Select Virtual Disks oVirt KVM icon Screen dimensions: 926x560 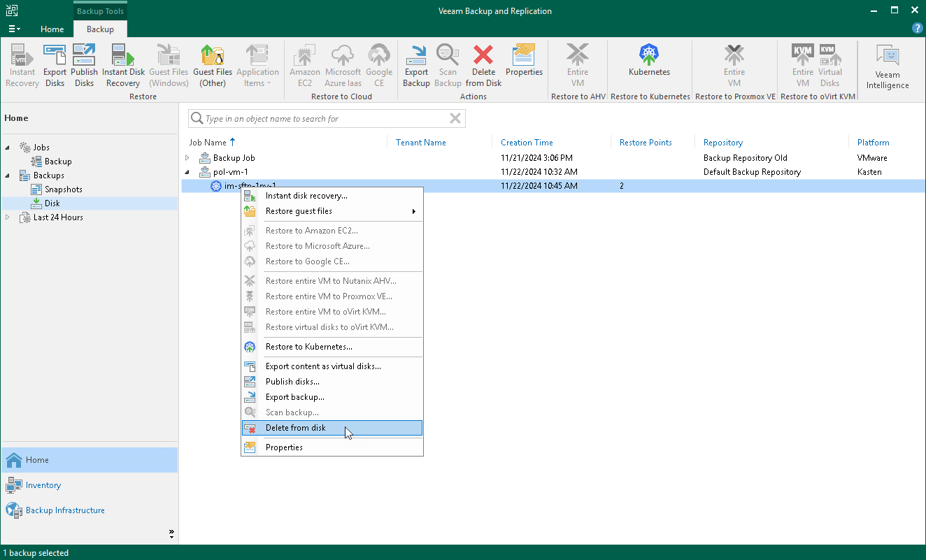(830, 66)
